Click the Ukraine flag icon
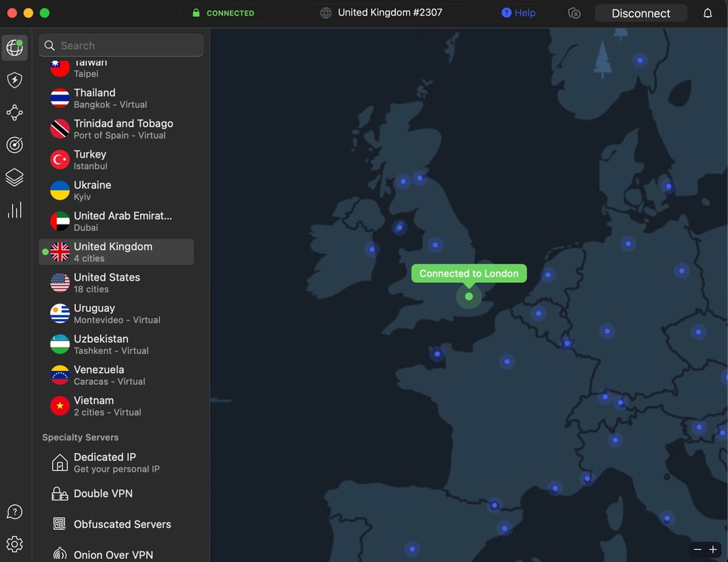The image size is (728, 562). click(60, 190)
